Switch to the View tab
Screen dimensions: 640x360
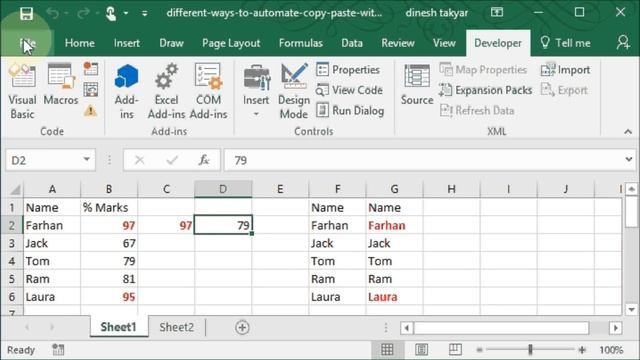tap(444, 43)
